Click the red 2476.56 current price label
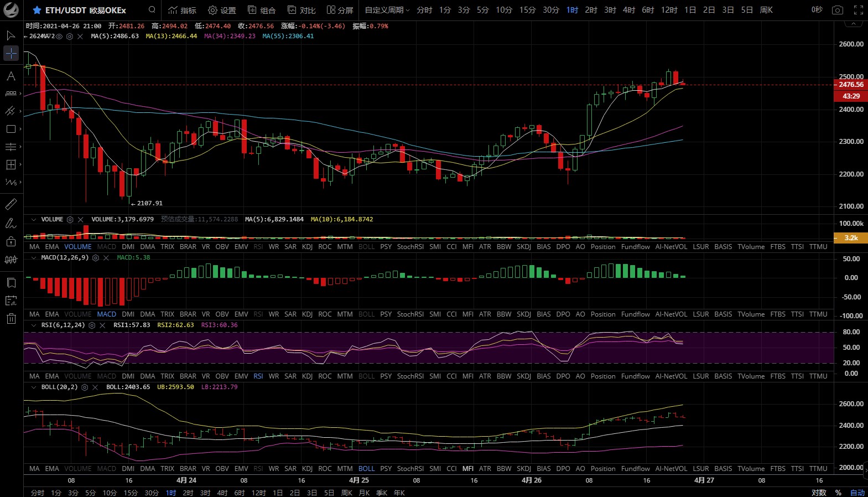This screenshot has height=497, width=868. pos(850,85)
